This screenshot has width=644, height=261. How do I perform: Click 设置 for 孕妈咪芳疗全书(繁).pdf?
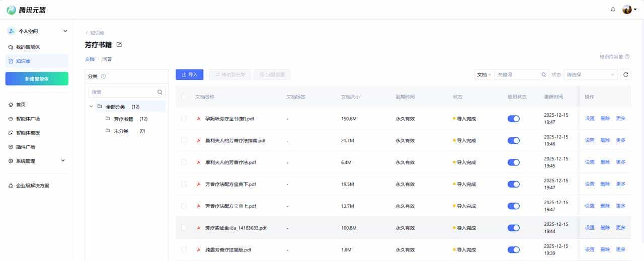590,119
